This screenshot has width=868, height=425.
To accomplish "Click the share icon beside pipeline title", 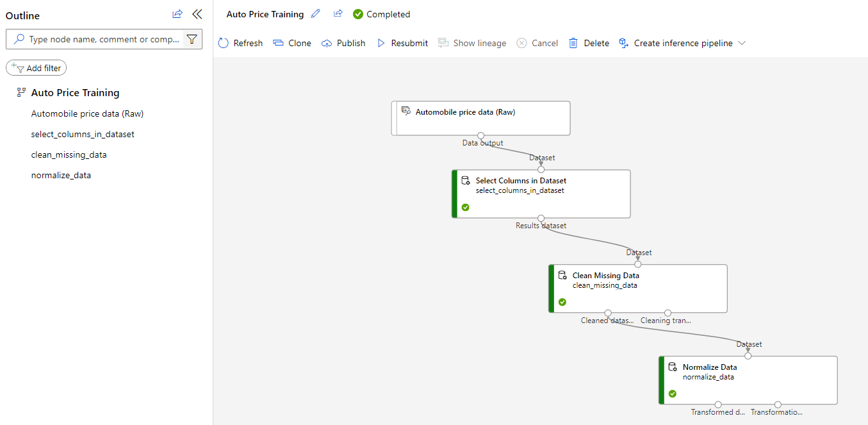I will [x=338, y=14].
